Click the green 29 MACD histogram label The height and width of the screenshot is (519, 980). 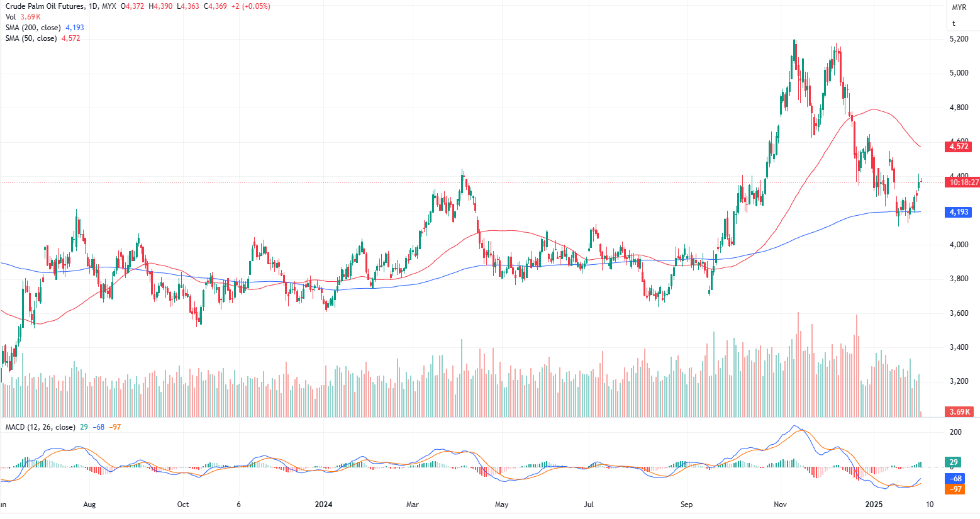[x=954, y=462]
